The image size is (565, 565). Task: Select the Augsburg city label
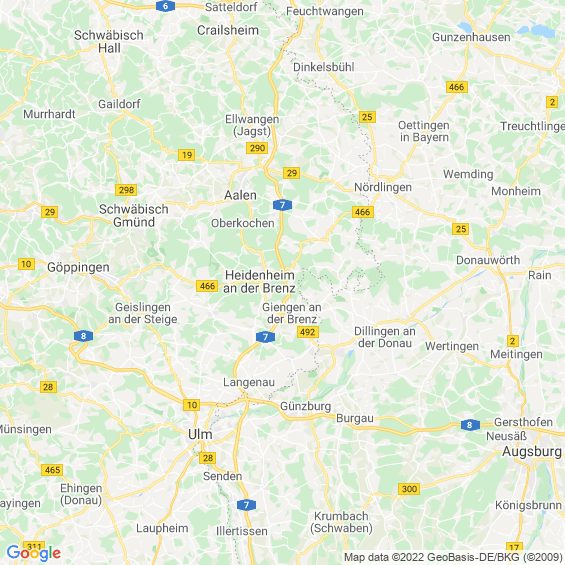(532, 451)
